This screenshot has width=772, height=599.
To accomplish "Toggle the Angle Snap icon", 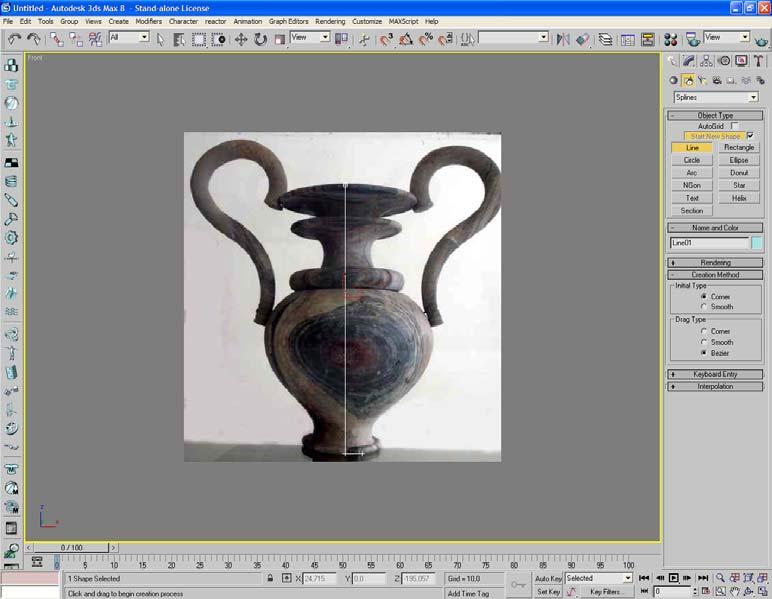I will (406, 39).
